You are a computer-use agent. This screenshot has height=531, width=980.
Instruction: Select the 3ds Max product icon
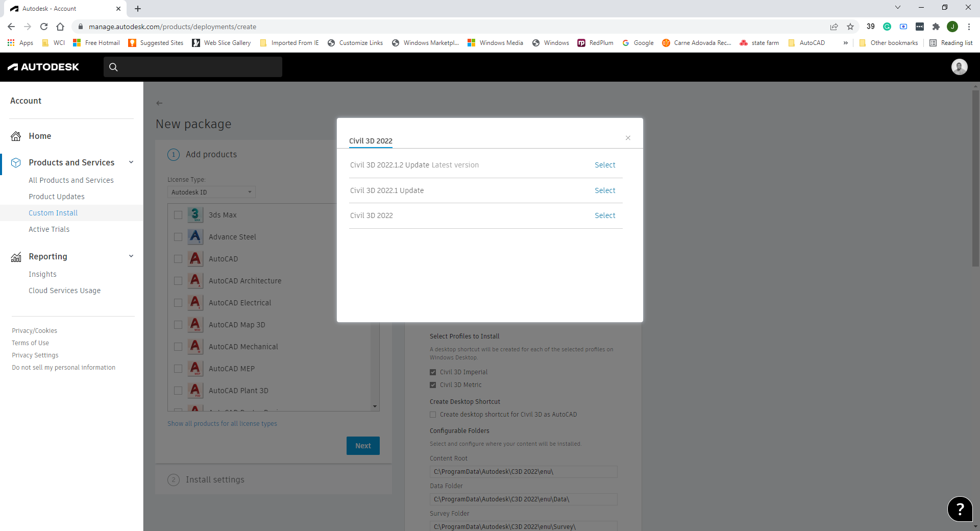click(x=195, y=215)
